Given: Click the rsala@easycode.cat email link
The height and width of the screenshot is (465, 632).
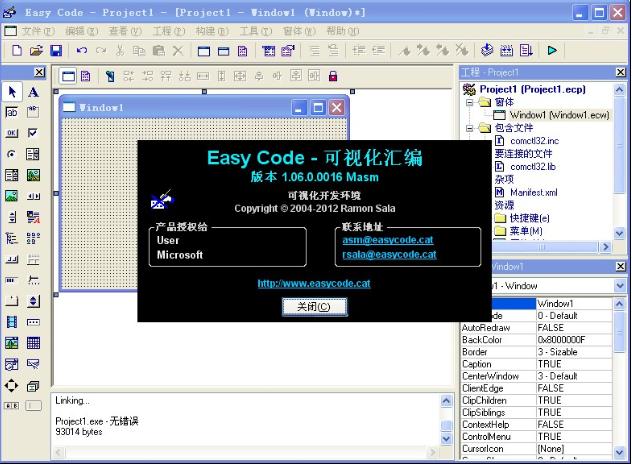Looking at the screenshot, I should pyautogui.click(x=389, y=255).
